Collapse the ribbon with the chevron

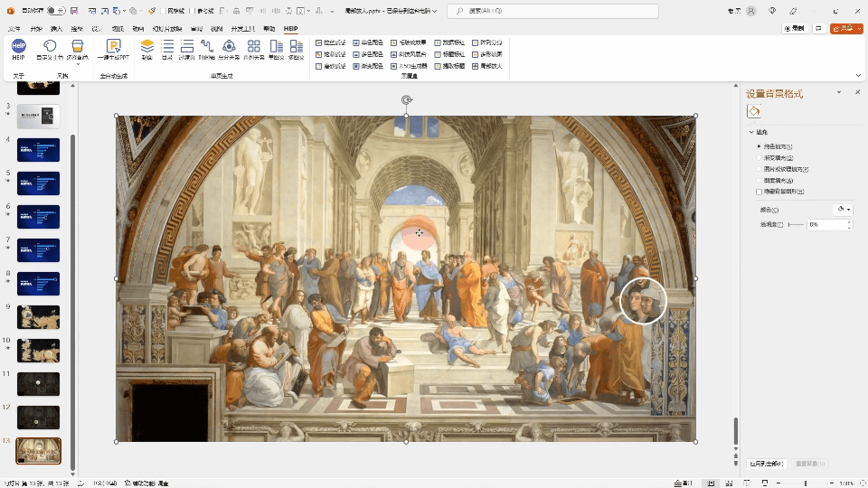coord(858,75)
